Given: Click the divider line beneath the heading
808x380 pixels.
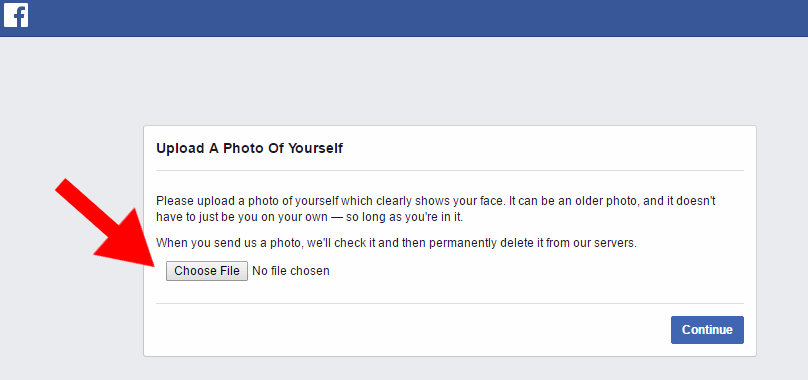Looking at the screenshot, I should pyautogui.click(x=450, y=170).
